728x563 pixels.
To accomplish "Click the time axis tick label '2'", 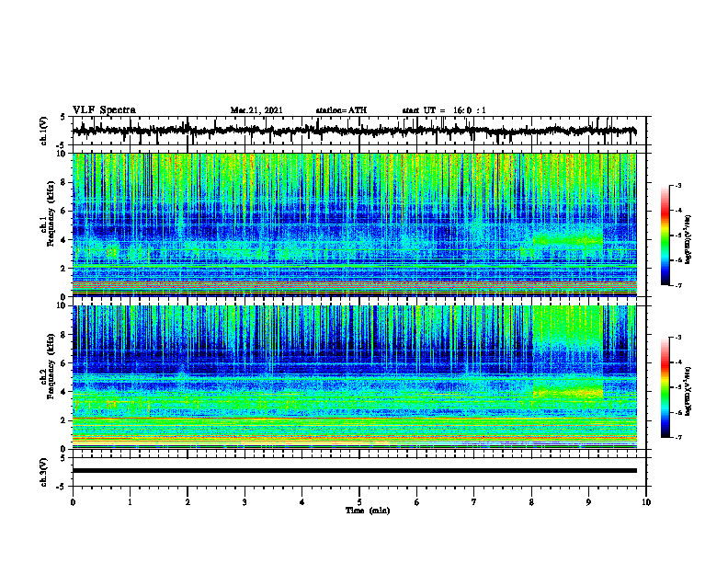I will (188, 502).
